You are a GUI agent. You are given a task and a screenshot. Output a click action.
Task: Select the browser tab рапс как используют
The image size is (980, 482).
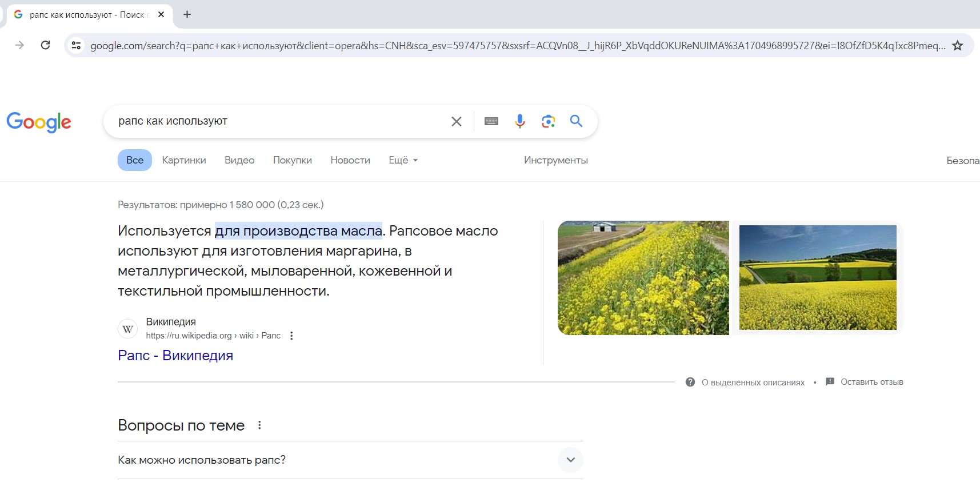point(89,14)
